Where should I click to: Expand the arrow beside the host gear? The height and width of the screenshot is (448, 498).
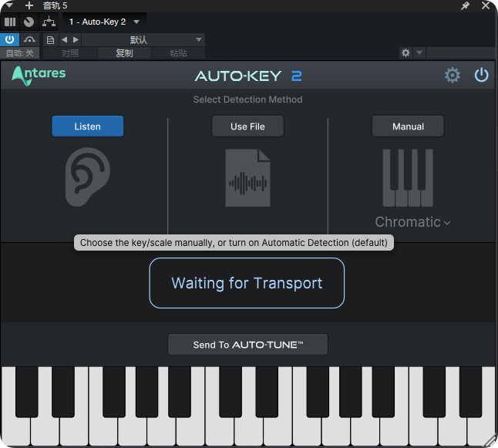419,52
